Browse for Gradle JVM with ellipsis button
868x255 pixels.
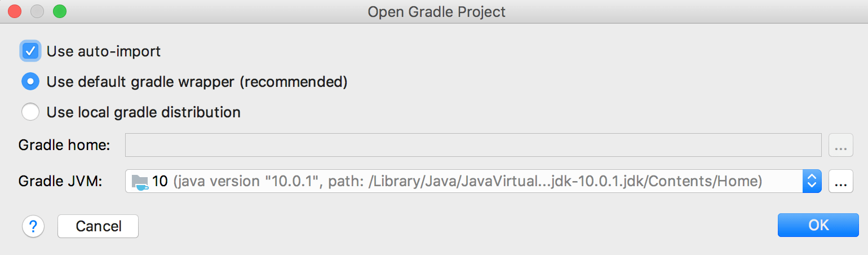[840, 182]
